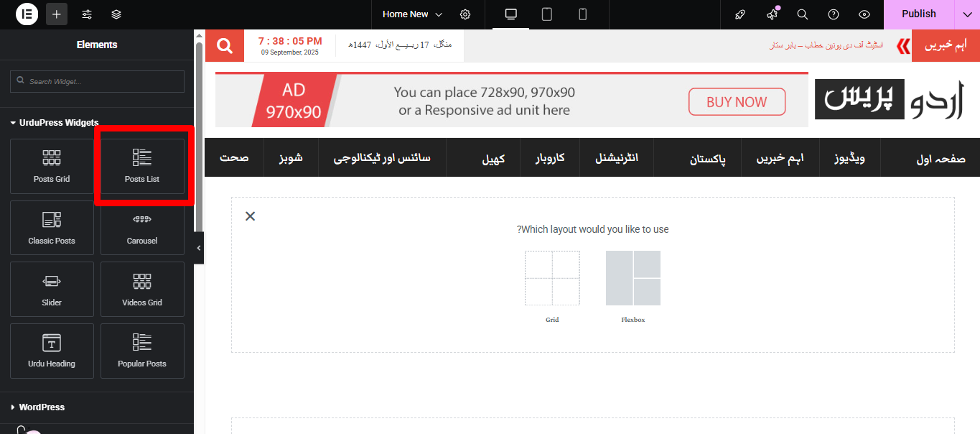Open the Home New page dropdown

coord(412,14)
